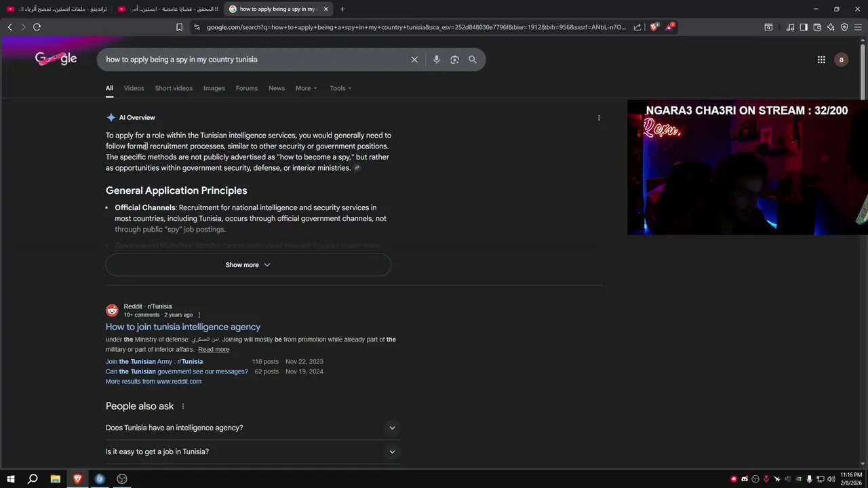Switch to the Images tab
This screenshot has height=488, width=868.
[x=214, y=88]
